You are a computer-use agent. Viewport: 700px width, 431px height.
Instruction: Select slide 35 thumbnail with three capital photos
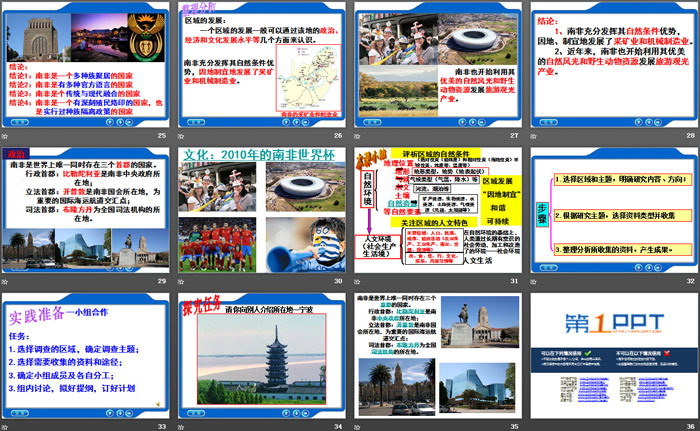438,356
